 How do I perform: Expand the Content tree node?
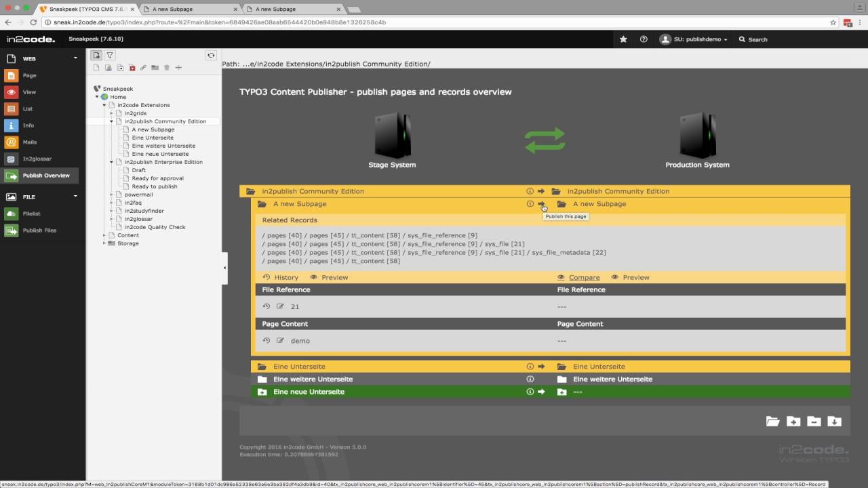(104, 235)
